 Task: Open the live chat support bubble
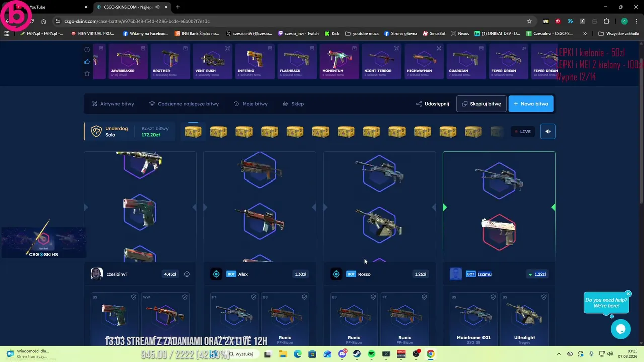click(621, 329)
